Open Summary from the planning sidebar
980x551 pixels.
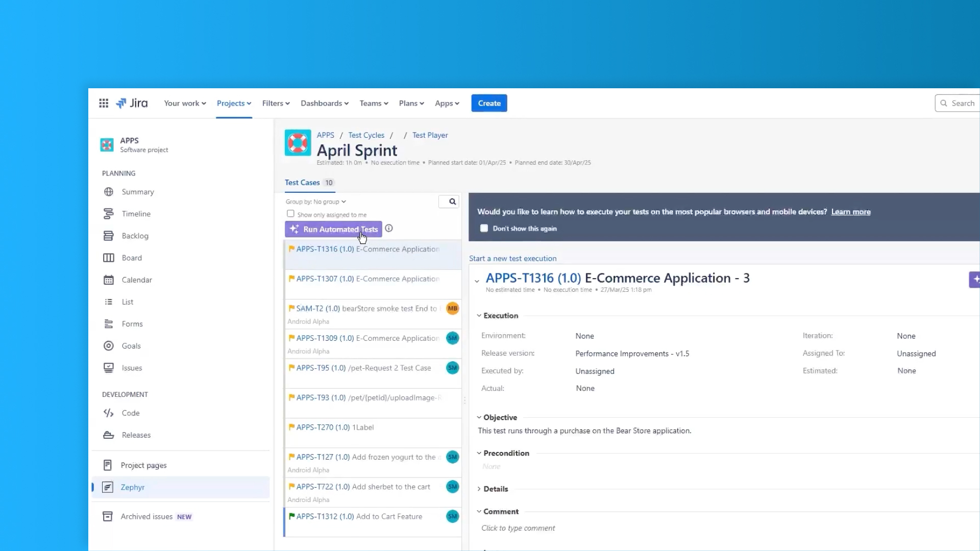[x=137, y=192]
